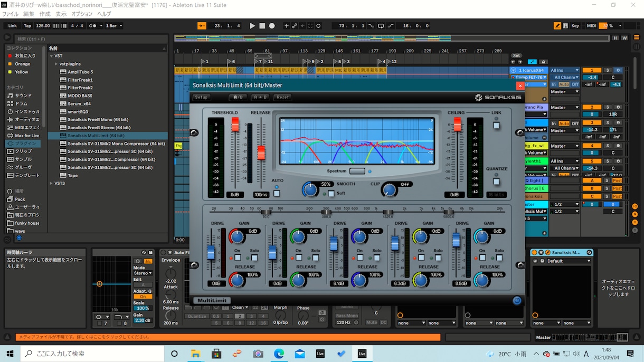Click the A/B compare button

[x=238, y=97]
